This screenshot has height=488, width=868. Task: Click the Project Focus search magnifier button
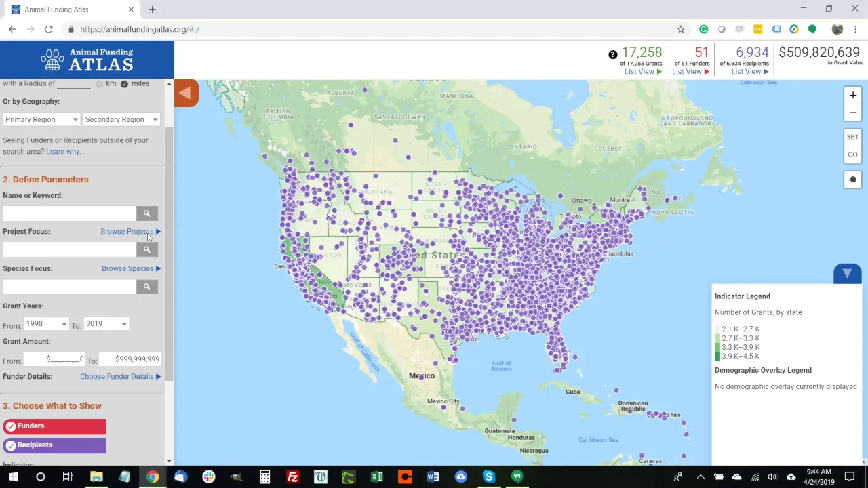tap(146, 249)
